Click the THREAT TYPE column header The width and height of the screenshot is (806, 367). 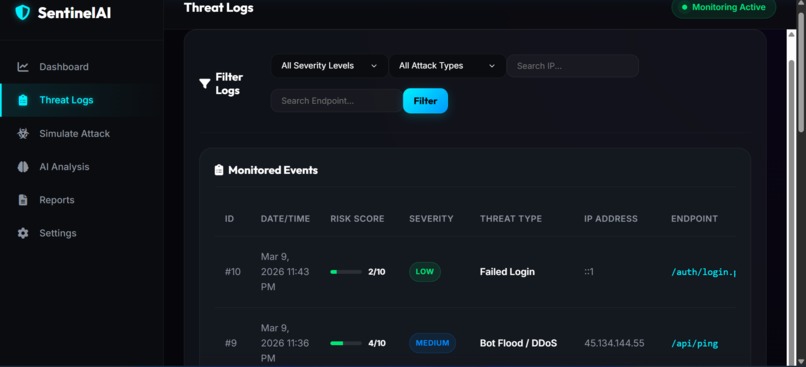[x=511, y=218]
